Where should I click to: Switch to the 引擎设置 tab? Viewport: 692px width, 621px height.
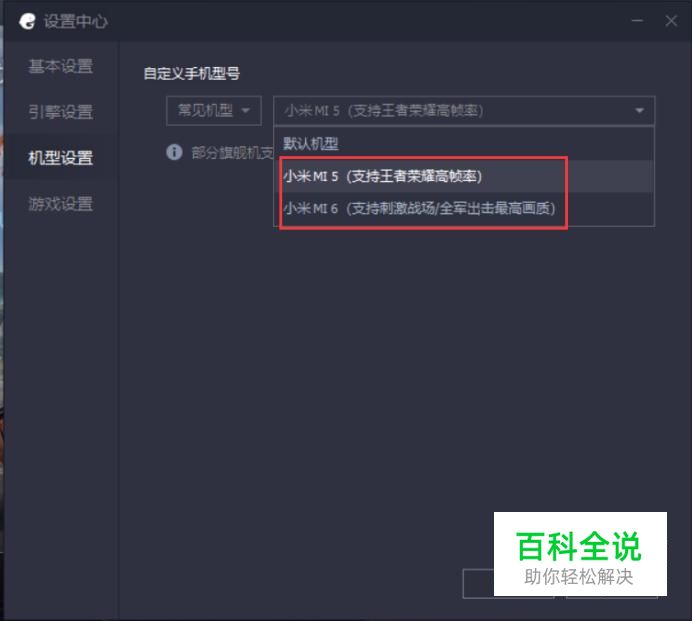61,112
